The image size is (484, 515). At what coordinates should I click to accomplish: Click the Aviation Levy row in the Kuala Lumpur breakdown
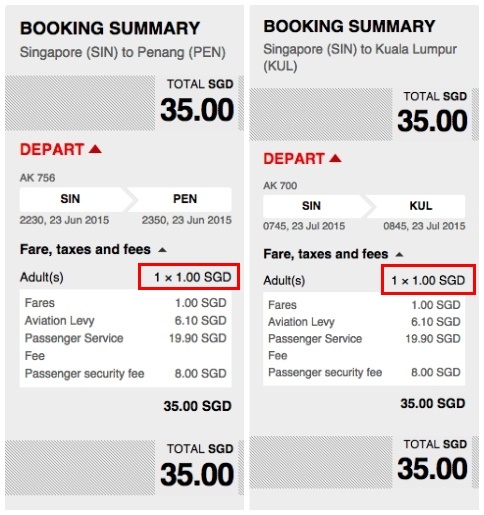coord(364,322)
